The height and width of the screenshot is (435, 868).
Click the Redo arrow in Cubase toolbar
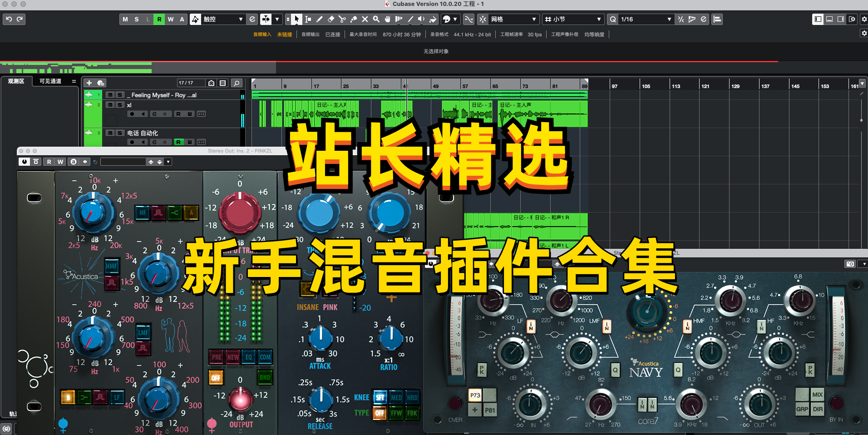pos(20,19)
